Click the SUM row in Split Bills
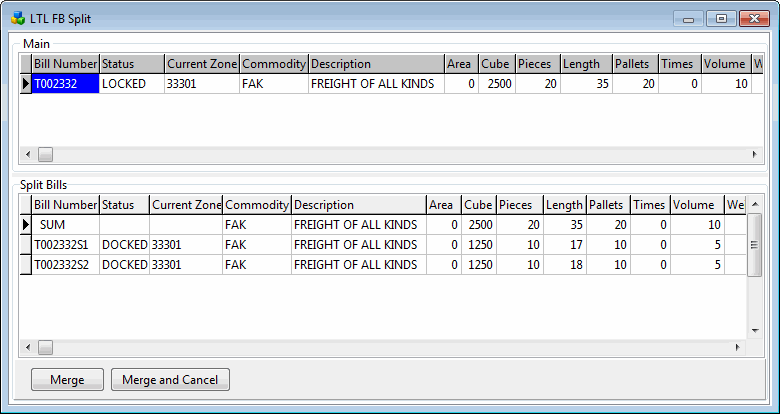 point(65,224)
